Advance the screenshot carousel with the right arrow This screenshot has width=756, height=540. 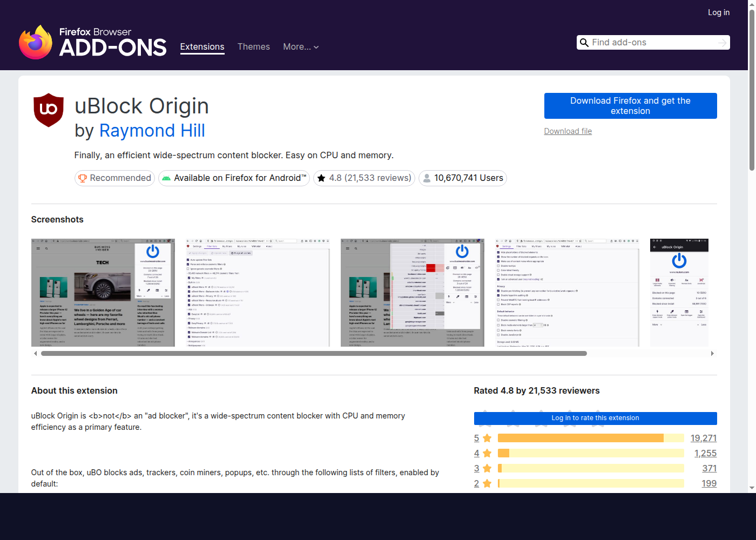(x=712, y=353)
